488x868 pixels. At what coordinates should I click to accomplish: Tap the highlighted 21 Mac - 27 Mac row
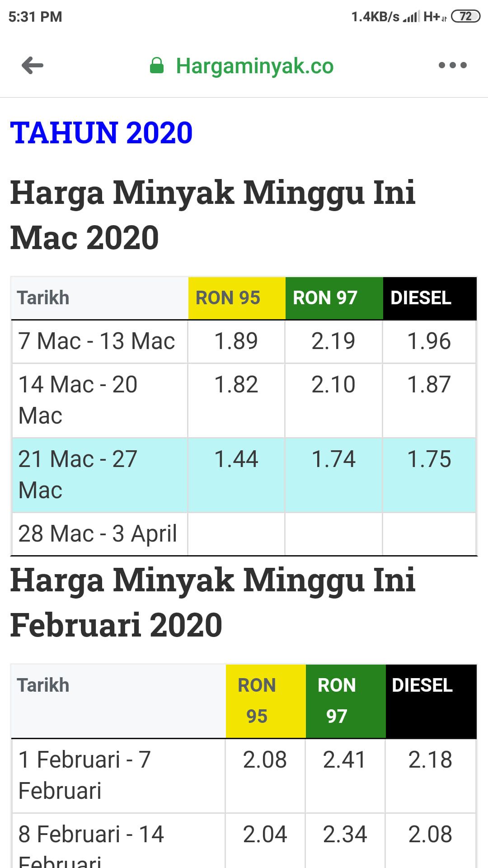click(x=244, y=475)
